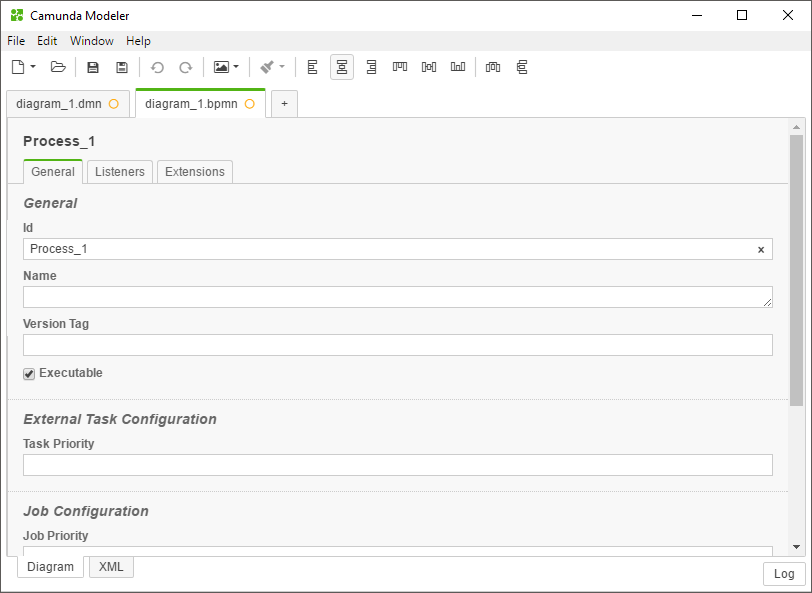Align elements to vertical middle
The height and width of the screenshot is (593, 812).
[429, 67]
